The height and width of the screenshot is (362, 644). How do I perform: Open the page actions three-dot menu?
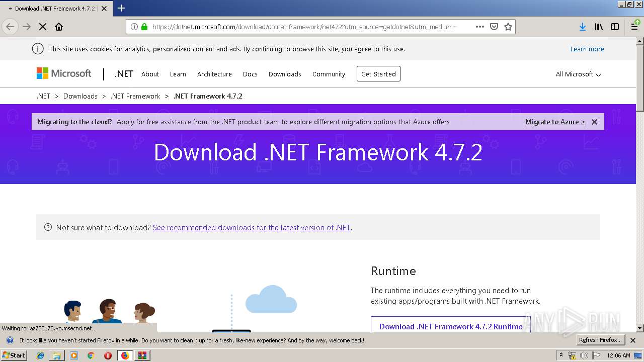tap(480, 27)
